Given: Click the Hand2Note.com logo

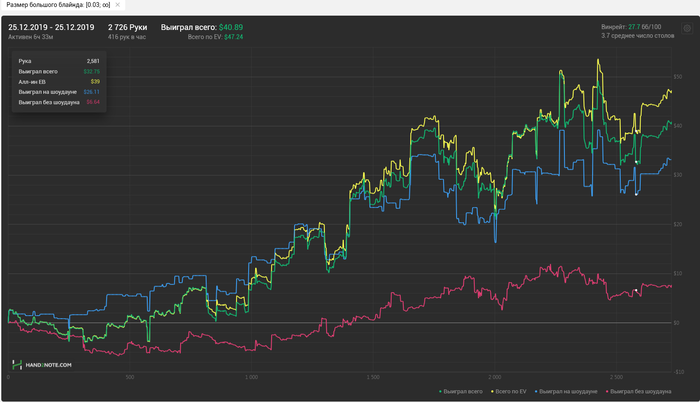Looking at the screenshot, I should pos(42,365).
